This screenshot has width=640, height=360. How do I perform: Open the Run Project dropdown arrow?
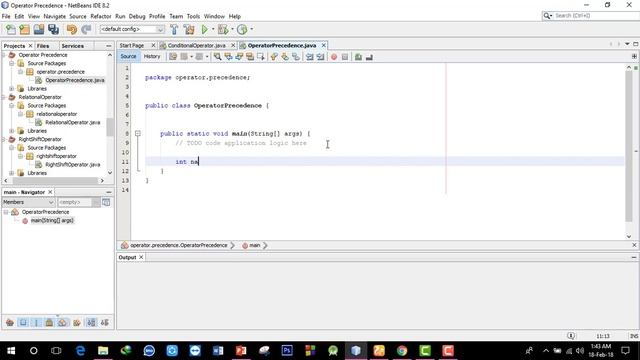click(213, 29)
